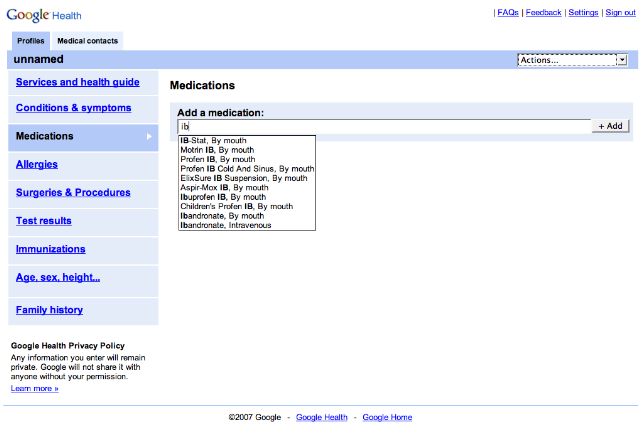Open the Allergies section
The height and width of the screenshot is (423, 640).
point(37,164)
